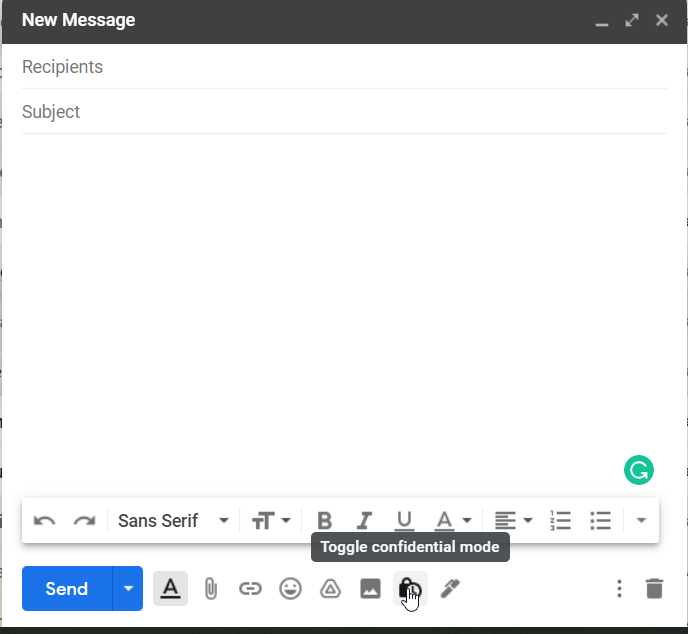Click the Redo arrow in formatting bar

pos(84,521)
